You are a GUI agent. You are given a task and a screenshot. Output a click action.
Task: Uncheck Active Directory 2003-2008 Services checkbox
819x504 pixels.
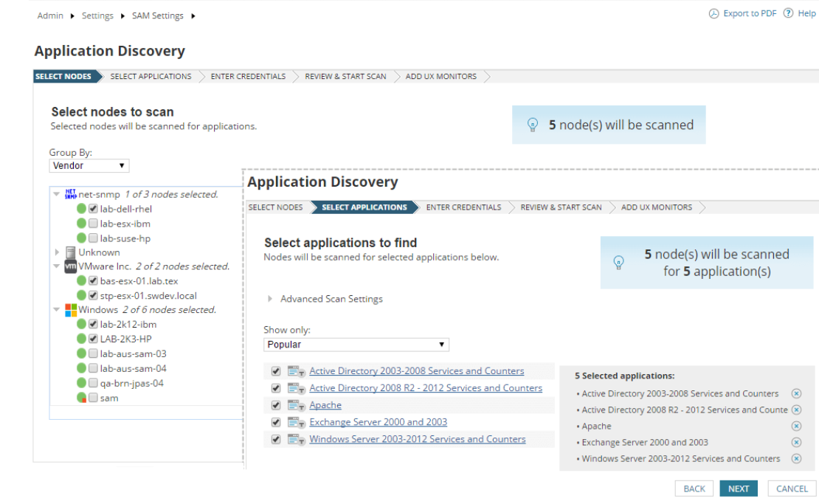(x=276, y=371)
